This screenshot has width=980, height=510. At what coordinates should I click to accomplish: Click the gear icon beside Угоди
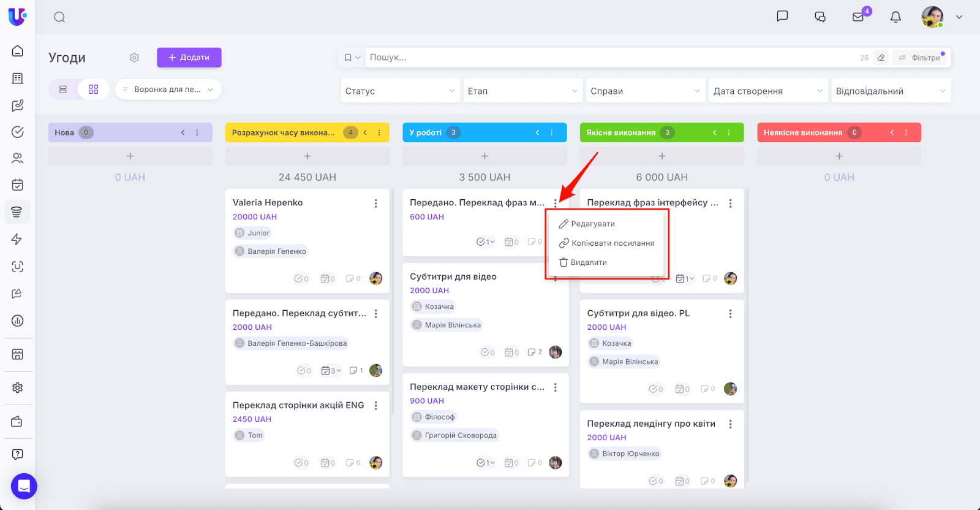pos(134,58)
